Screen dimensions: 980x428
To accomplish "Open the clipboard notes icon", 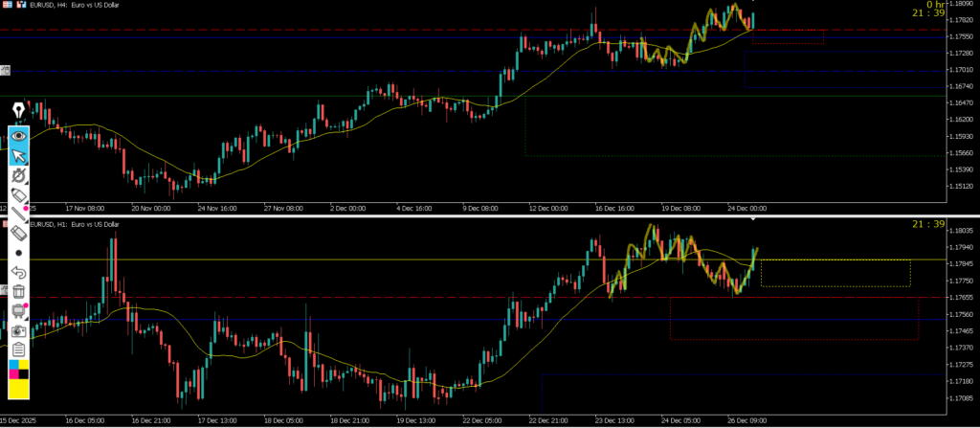I will pyautogui.click(x=18, y=349).
